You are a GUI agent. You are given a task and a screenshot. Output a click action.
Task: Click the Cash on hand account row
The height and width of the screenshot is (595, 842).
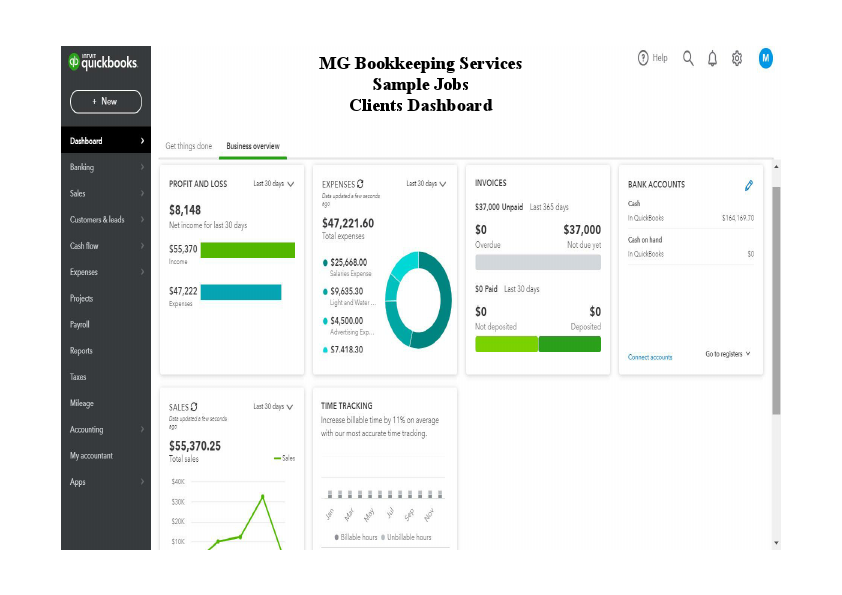click(x=691, y=247)
